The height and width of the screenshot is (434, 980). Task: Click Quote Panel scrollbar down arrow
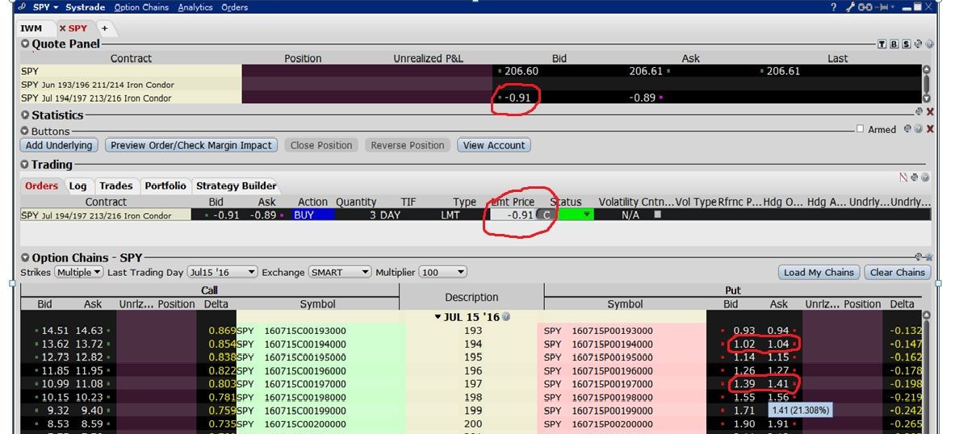pos(927,97)
